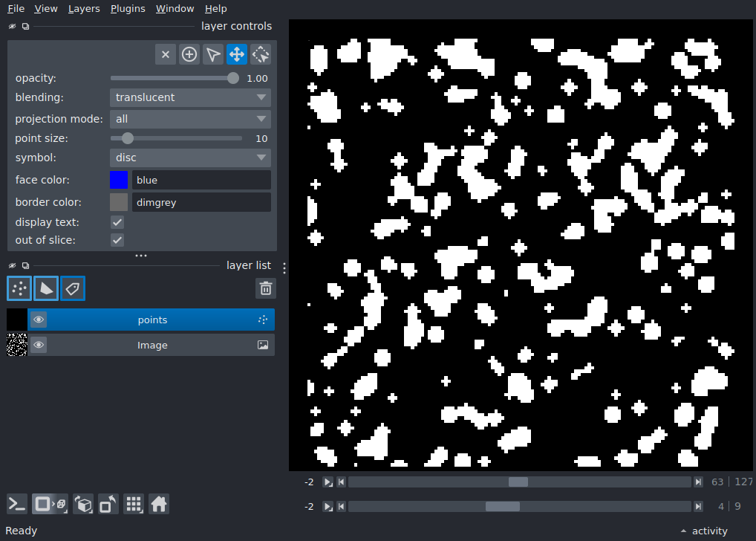Toggle grid mode icon
Screen dimensions: 756x541
[134, 505]
